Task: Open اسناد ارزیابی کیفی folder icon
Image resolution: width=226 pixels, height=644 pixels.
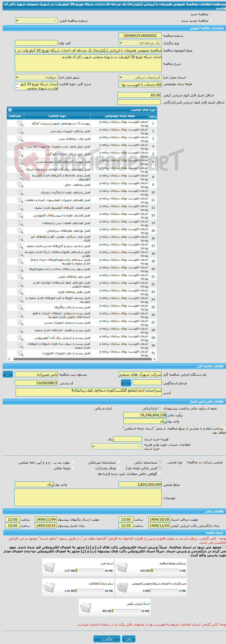Action: click(x=86, y=607)
